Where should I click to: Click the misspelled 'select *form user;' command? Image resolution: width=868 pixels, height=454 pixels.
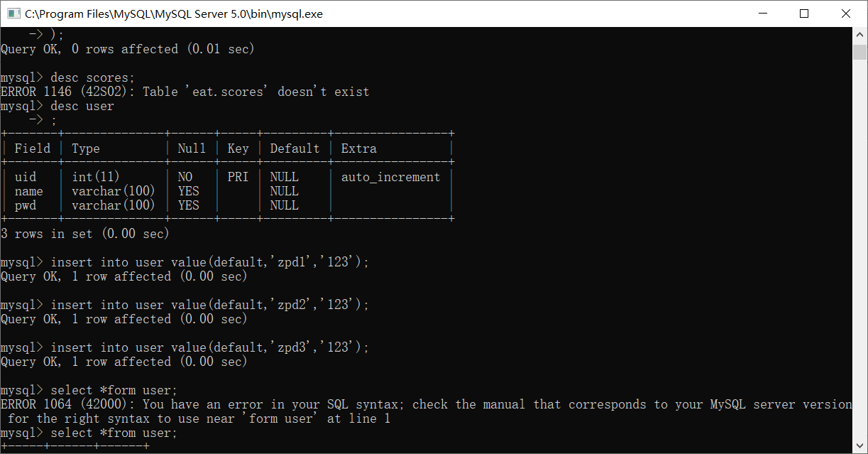(x=114, y=390)
